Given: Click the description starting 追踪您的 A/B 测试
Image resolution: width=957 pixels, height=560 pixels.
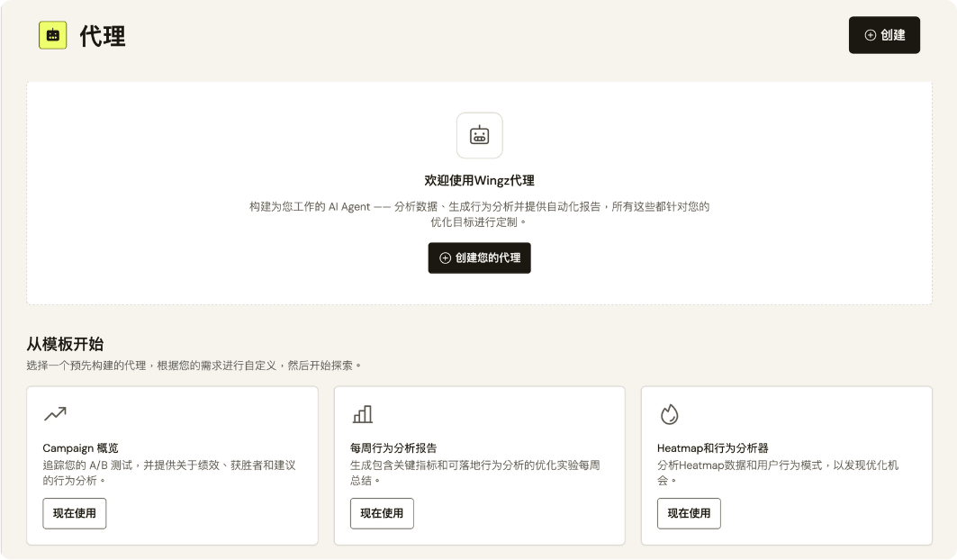Looking at the screenshot, I should [169, 473].
